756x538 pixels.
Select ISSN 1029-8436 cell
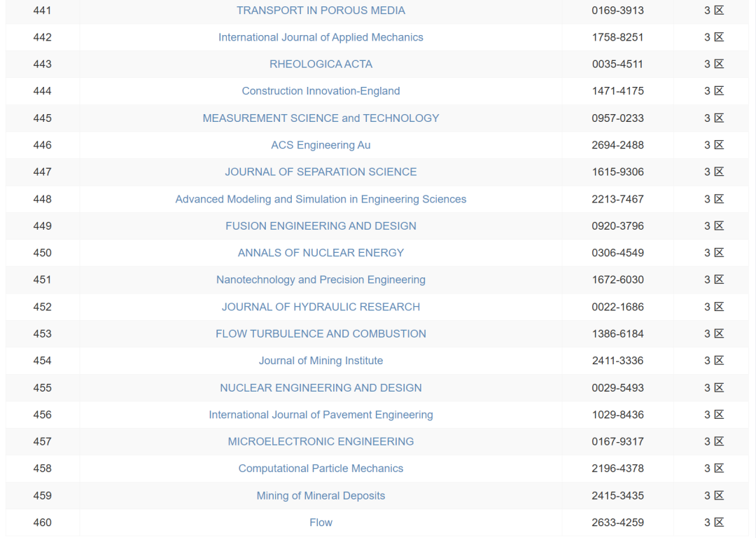tap(617, 415)
